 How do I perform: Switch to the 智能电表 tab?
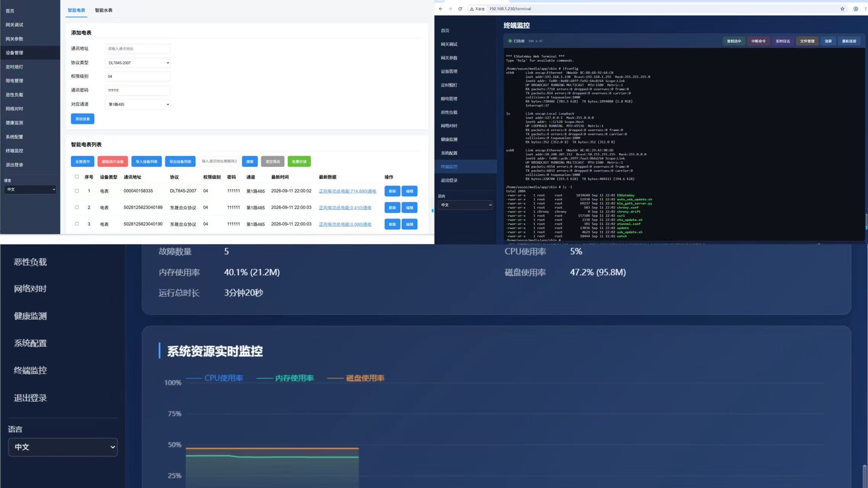coord(76,10)
